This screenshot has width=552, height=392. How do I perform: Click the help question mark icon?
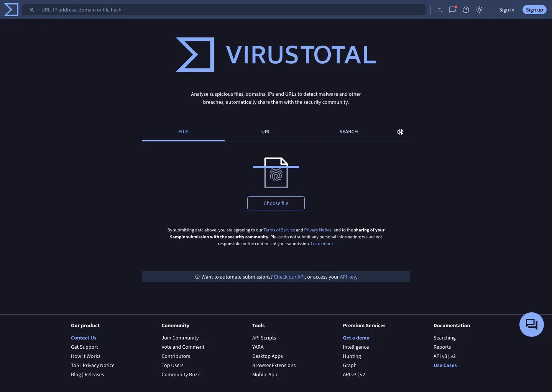[466, 10]
